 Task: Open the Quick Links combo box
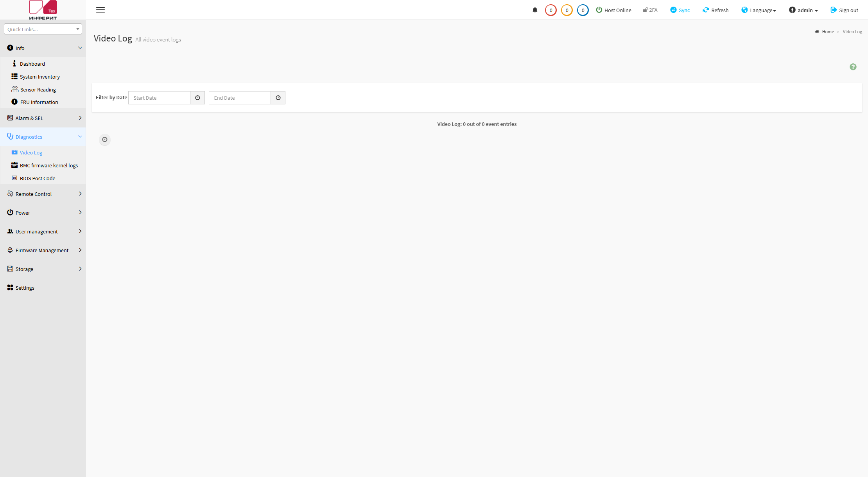(43, 29)
